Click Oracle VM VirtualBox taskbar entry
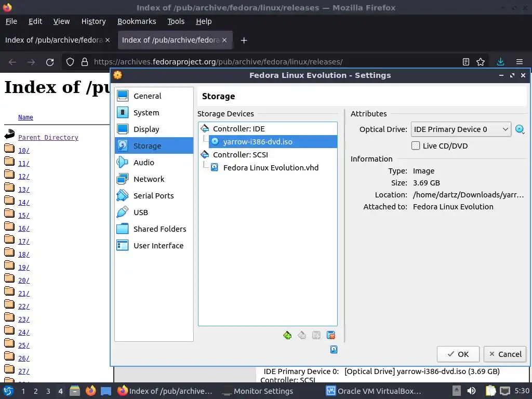 tap(374, 391)
